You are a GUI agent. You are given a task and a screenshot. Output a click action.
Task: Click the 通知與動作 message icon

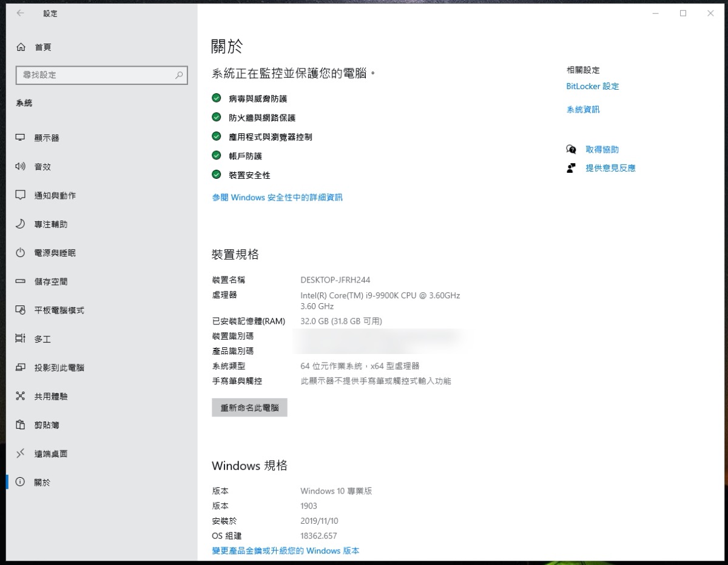21,195
